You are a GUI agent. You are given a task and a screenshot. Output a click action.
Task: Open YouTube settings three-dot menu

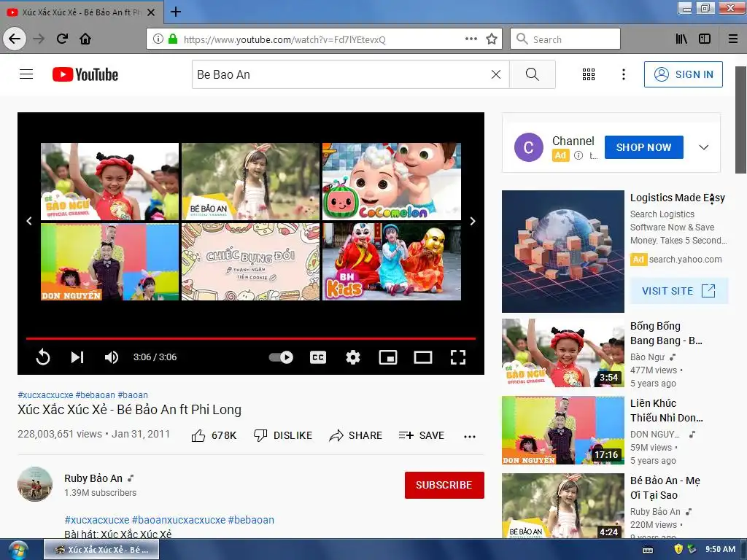[x=624, y=74]
